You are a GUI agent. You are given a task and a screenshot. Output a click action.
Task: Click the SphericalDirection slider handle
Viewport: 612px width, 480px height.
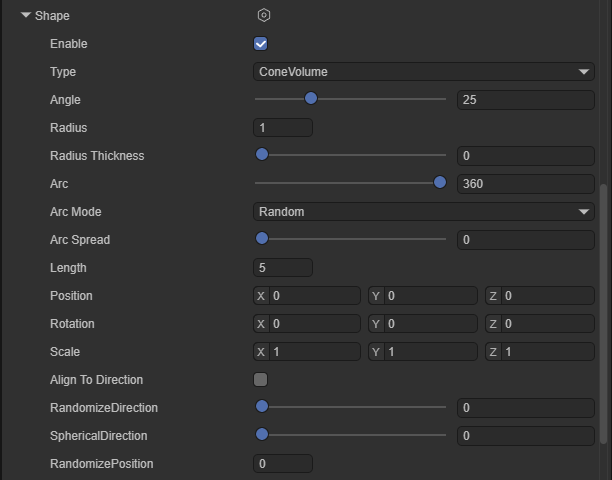click(262, 434)
